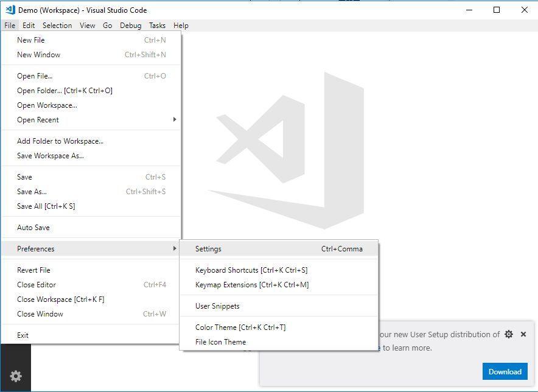
Task: Click the VS Code logo in title bar
Action: tap(10, 10)
